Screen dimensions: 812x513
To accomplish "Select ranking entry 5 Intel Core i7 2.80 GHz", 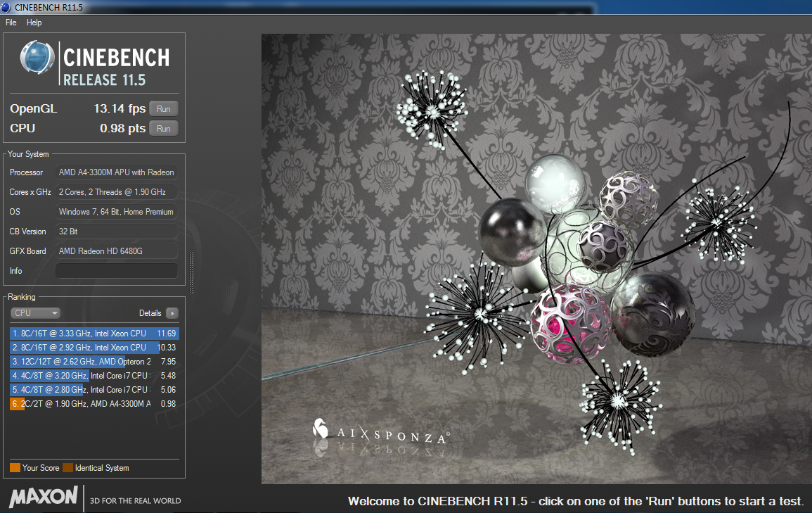I will point(94,389).
